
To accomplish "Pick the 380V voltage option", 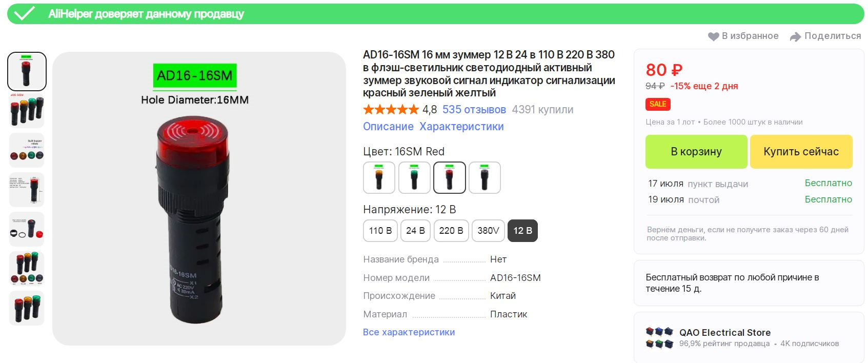I will click(488, 231).
